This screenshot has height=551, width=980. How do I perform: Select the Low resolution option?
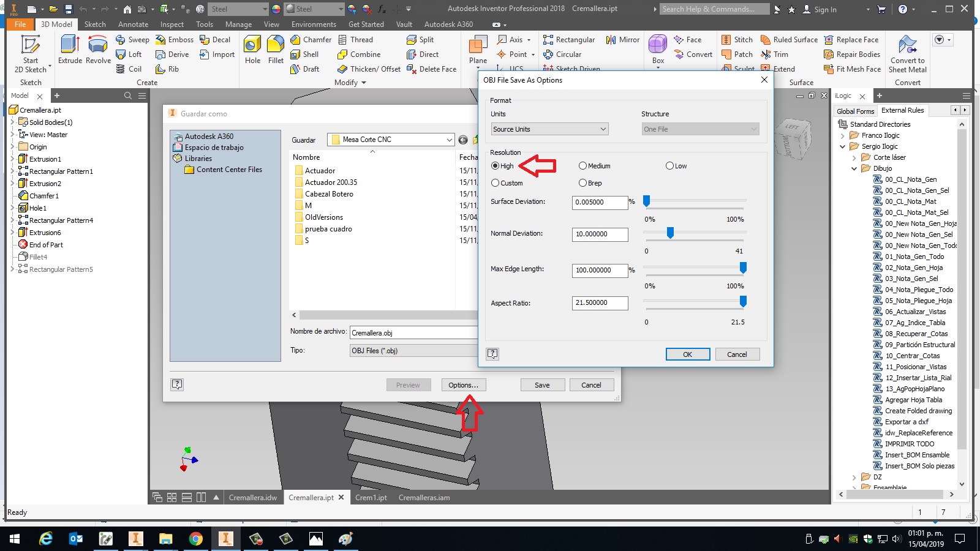676,166
